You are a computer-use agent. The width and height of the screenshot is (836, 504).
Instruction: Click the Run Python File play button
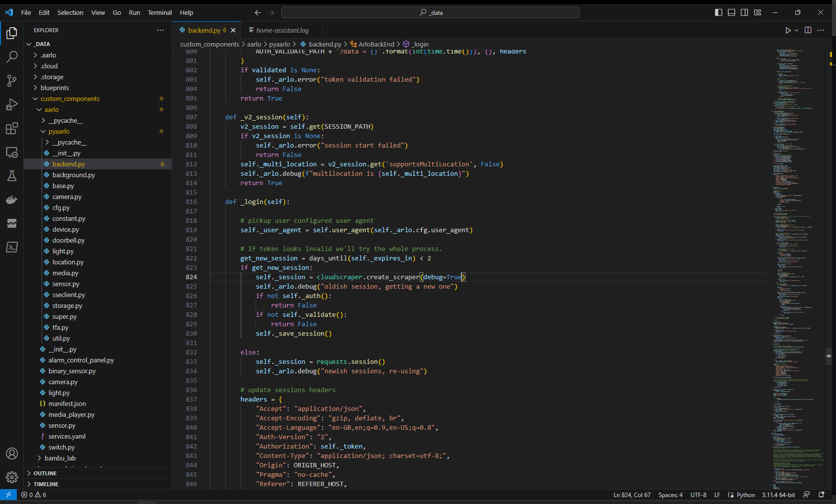[788, 30]
